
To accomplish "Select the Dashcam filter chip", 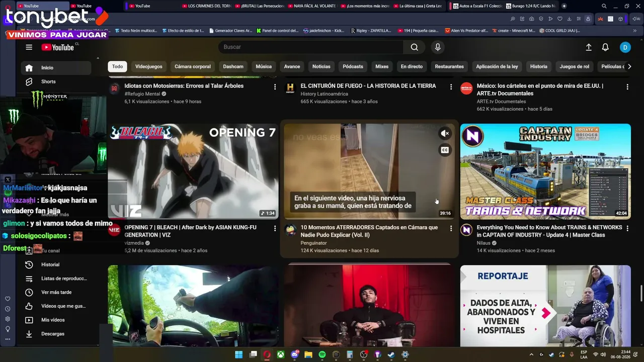I will pyautogui.click(x=233, y=66).
